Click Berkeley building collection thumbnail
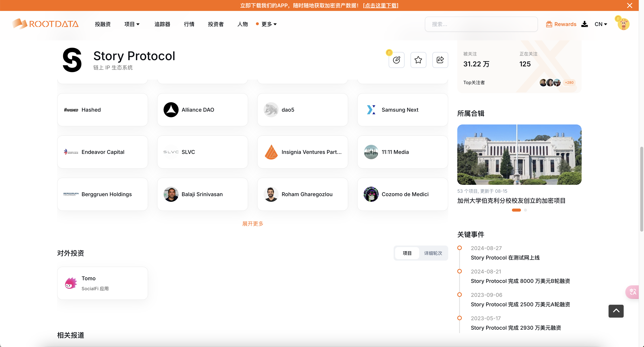This screenshot has height=347, width=644. [519, 155]
